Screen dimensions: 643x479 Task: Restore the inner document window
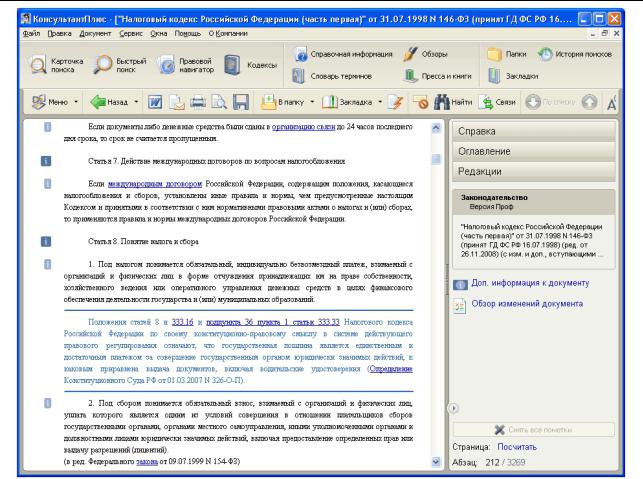pos(604,34)
